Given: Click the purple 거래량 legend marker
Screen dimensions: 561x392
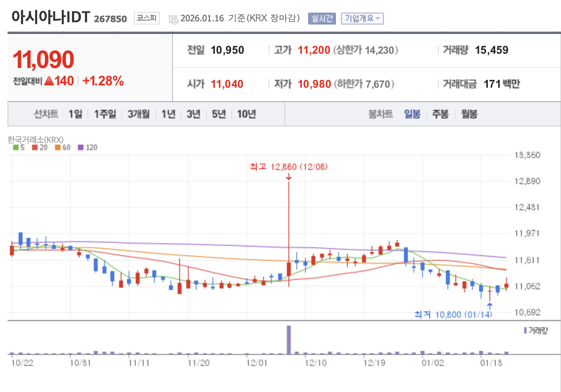Looking at the screenshot, I should [x=525, y=330].
